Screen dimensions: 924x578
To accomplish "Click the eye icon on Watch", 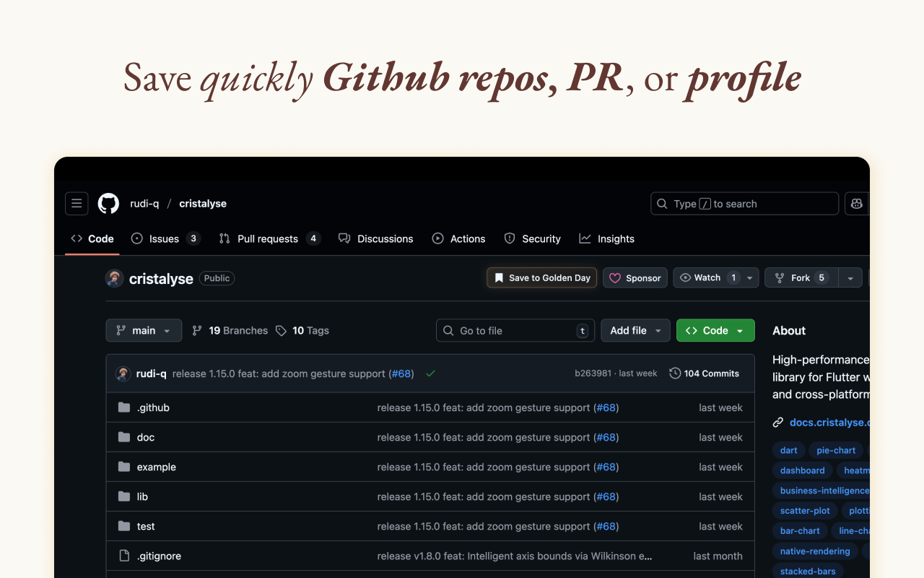I will [x=685, y=277].
